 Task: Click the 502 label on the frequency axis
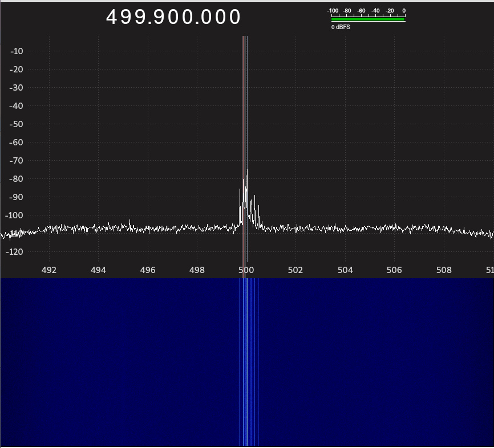tap(295, 270)
